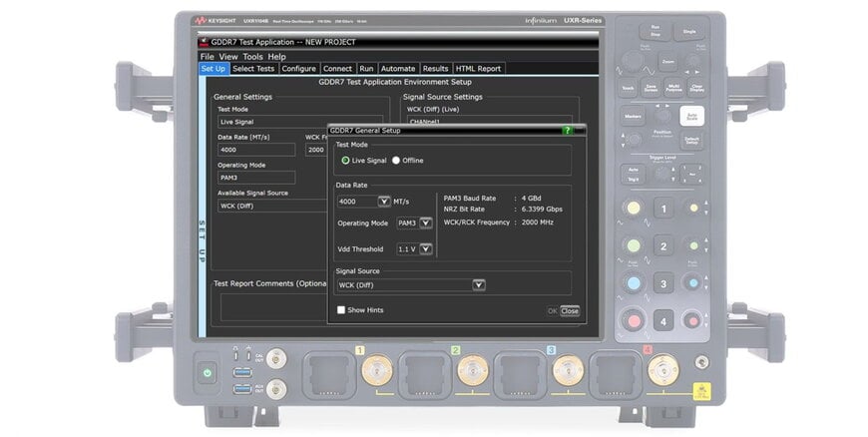Click the Close button in General Setup

(x=570, y=310)
